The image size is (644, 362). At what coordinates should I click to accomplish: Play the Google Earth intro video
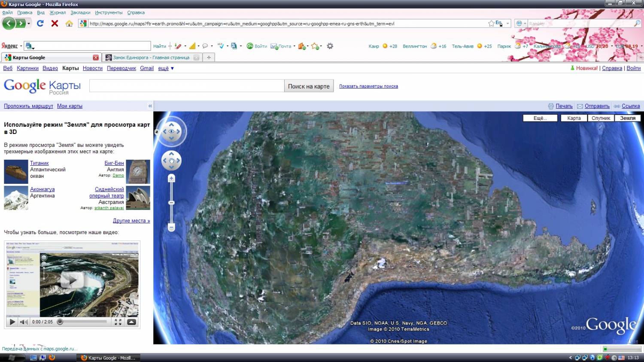72,280
